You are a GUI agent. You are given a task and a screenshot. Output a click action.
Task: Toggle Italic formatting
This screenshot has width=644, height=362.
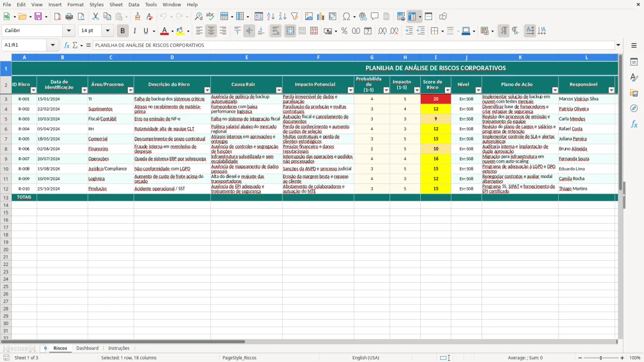pos(134,31)
